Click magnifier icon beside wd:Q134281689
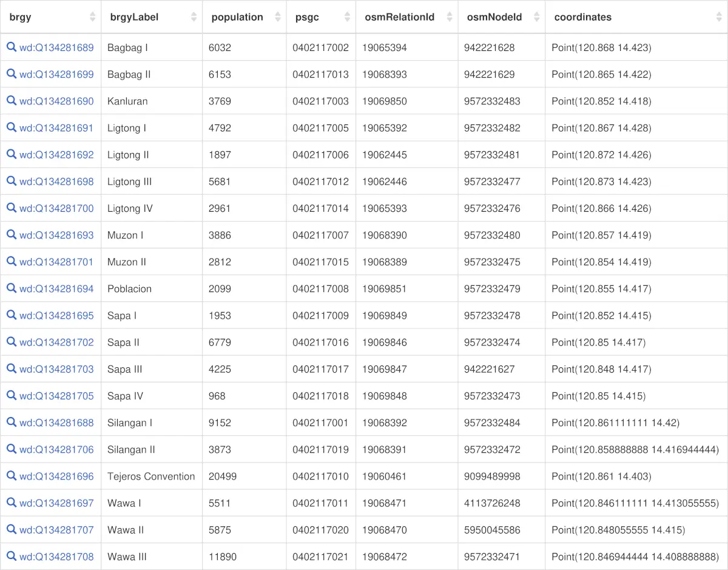 (12, 47)
